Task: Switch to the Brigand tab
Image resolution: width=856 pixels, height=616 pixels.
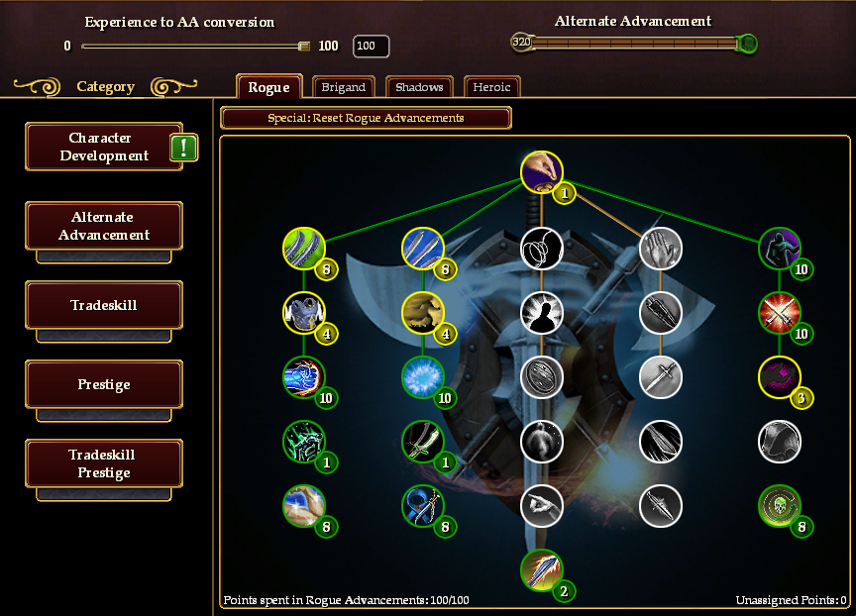Action: tap(344, 87)
